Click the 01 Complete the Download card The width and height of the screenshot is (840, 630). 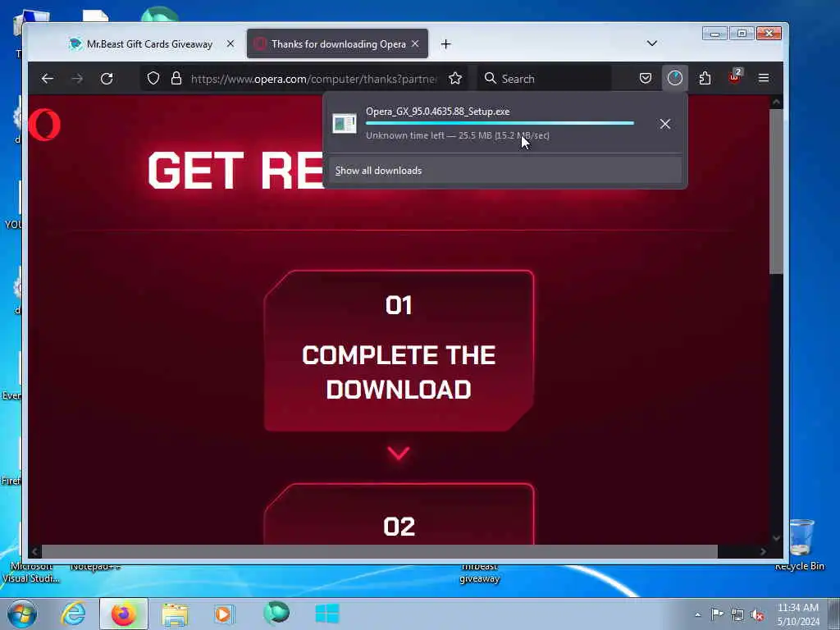[x=399, y=350]
